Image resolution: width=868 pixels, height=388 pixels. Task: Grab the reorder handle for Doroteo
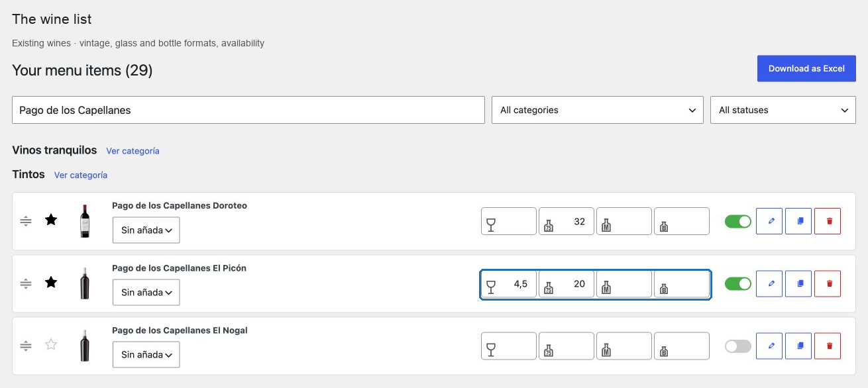click(26, 221)
